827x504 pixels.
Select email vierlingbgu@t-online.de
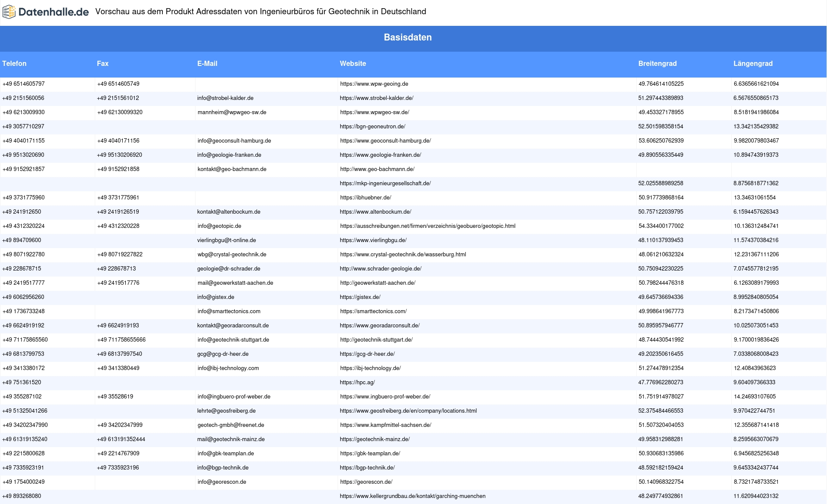[227, 240]
